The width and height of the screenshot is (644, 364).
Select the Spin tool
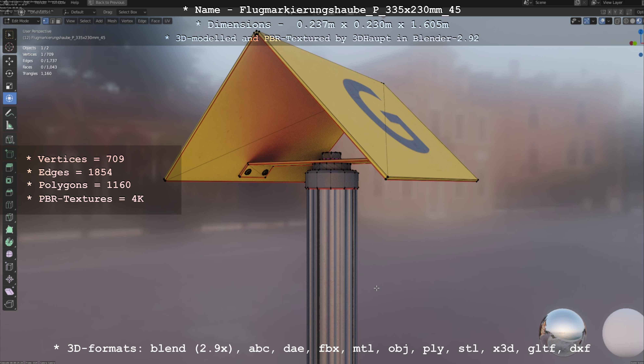point(9,242)
